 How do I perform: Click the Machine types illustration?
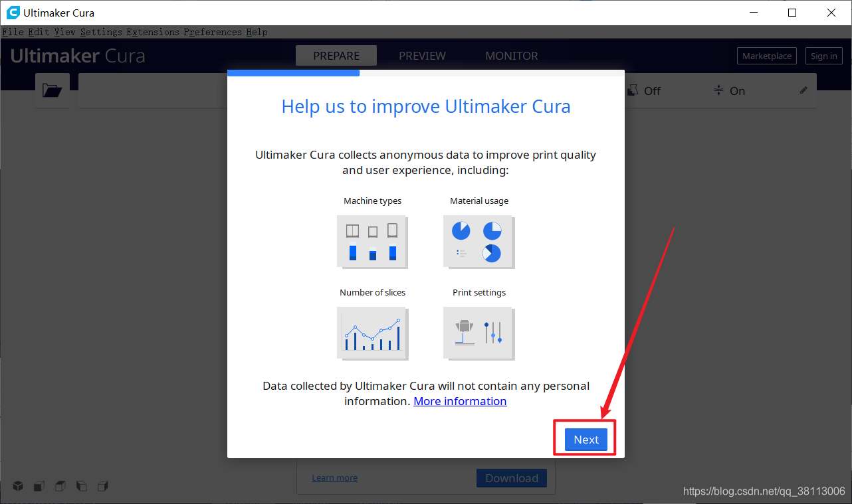[372, 242]
